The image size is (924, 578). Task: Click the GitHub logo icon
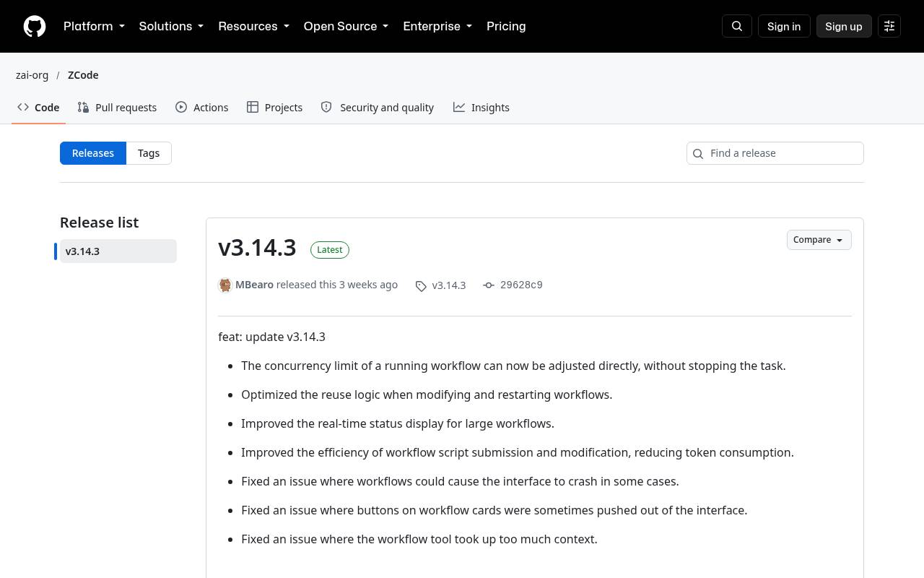[x=35, y=26]
